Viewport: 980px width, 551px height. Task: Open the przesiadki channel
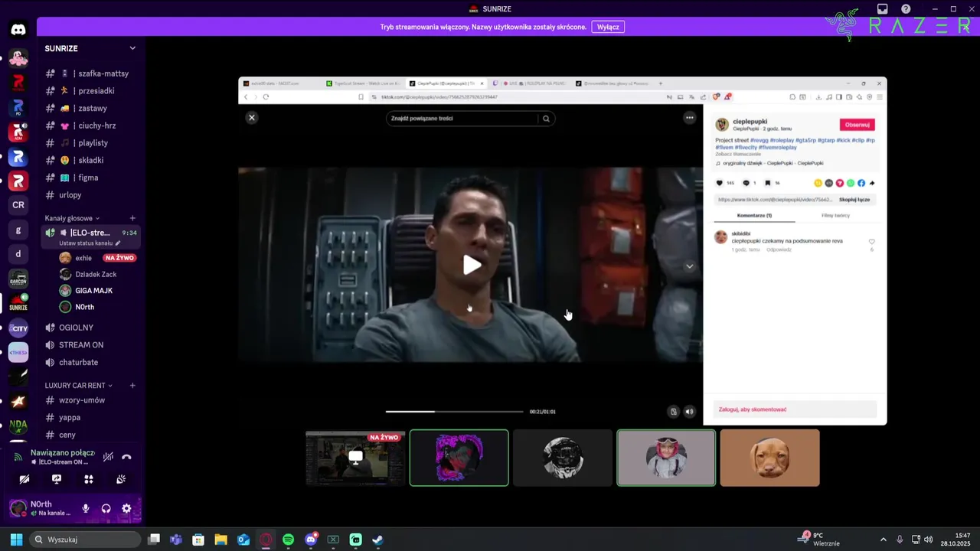[x=91, y=91]
